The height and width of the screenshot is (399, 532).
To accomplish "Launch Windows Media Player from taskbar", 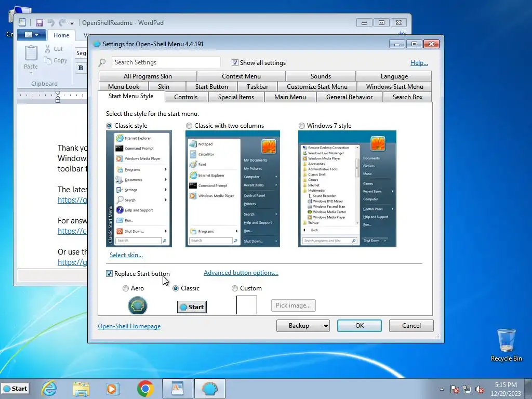I will (x=112, y=389).
